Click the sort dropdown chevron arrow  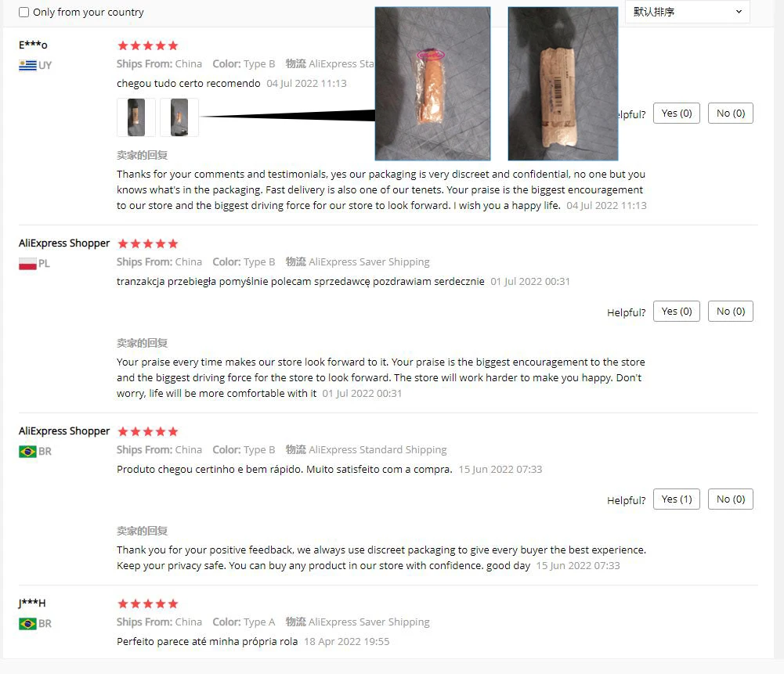pos(739,12)
